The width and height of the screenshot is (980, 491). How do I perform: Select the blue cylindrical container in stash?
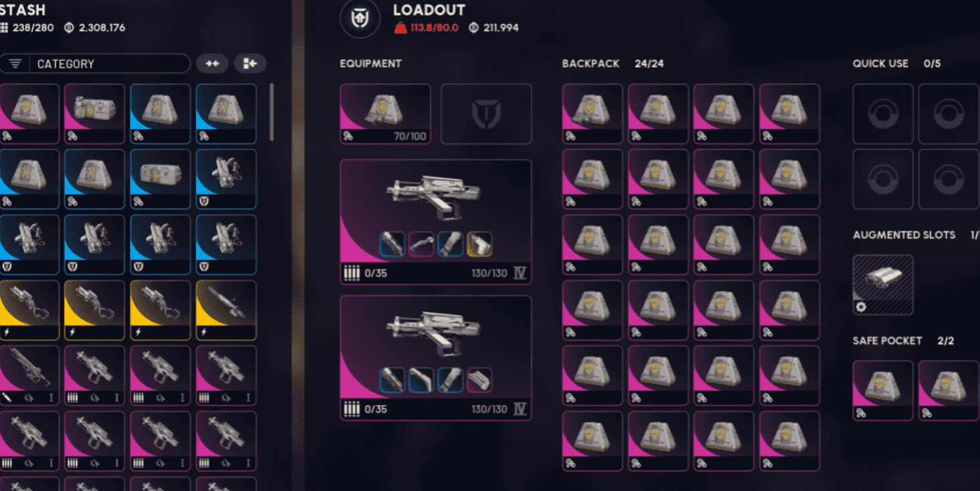[x=160, y=179]
